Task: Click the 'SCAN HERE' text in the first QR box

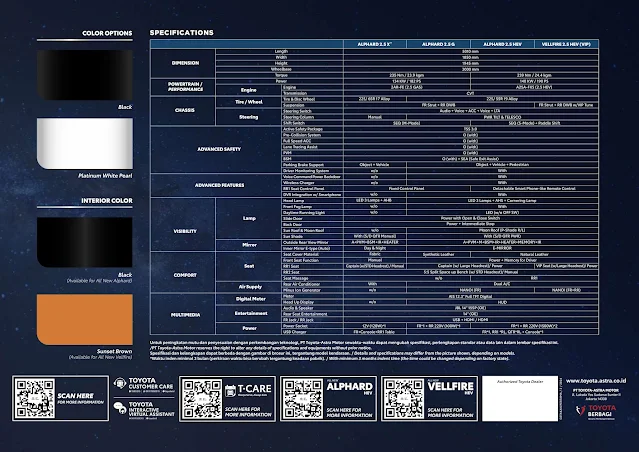Action: tap(75, 396)
